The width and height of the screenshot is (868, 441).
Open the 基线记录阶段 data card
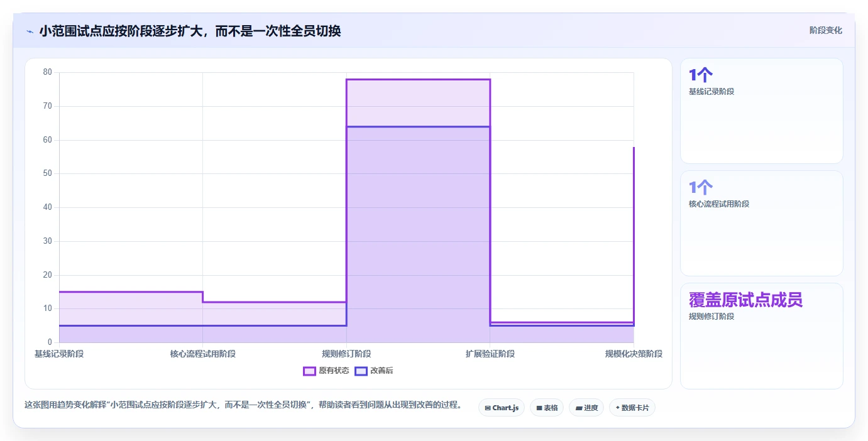(762, 111)
